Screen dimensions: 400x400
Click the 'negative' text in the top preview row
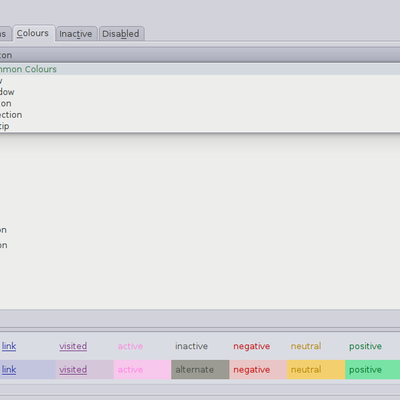click(x=252, y=347)
